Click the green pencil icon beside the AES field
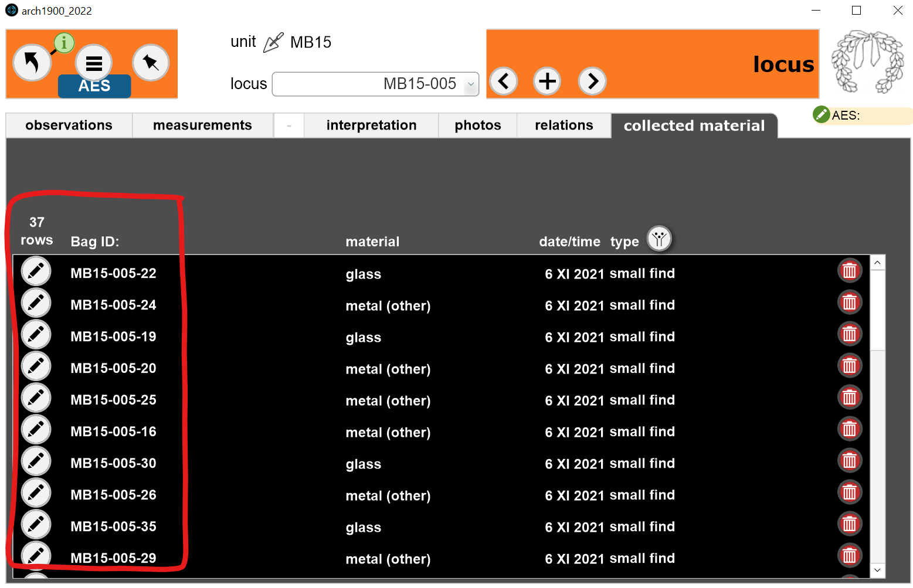 pos(821,115)
